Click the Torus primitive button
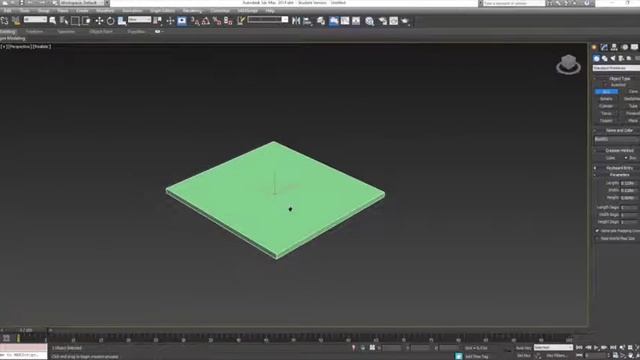Screen dimensions: 640x360 pos(606,113)
